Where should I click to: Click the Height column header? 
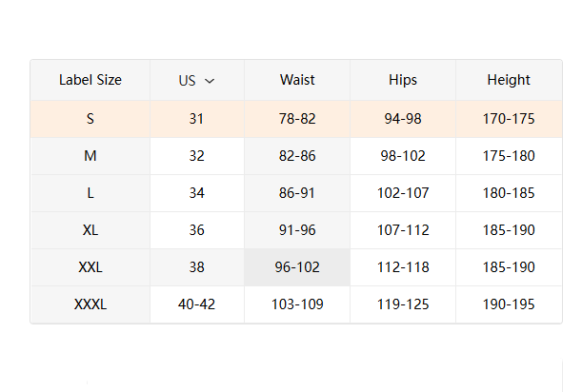pyautogui.click(x=509, y=80)
